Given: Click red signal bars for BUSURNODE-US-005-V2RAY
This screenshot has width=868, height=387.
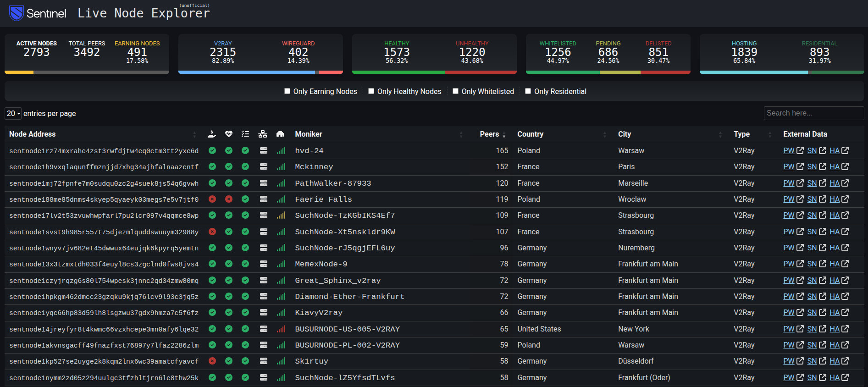Looking at the screenshot, I should [x=281, y=329].
